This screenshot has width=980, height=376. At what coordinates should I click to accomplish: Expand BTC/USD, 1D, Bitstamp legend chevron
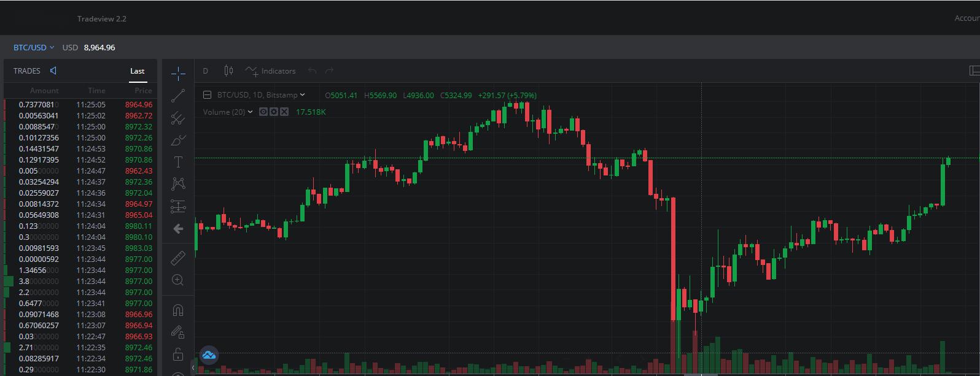pos(303,95)
